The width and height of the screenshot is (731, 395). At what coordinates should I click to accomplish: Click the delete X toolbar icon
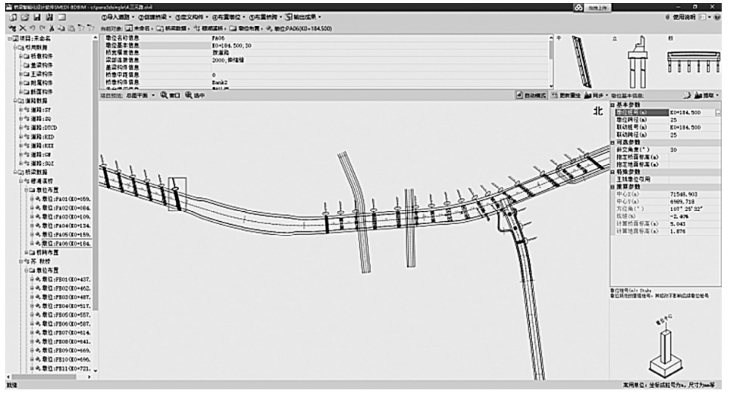(x=22, y=28)
